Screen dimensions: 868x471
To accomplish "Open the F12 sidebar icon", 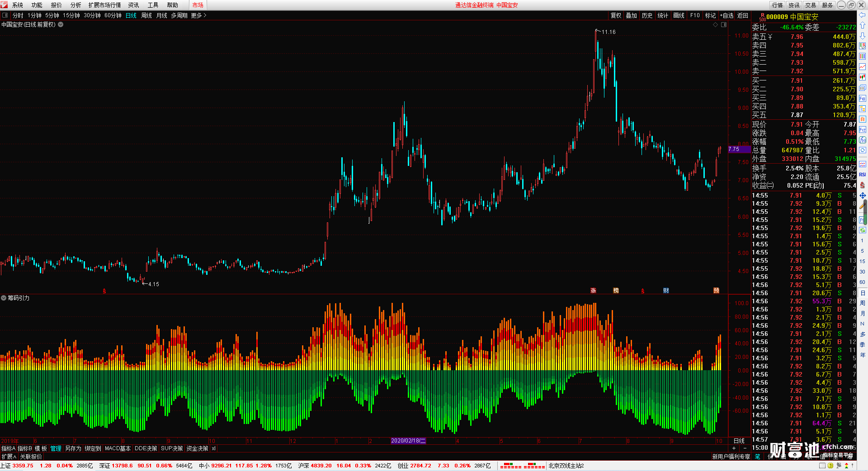I will (x=862, y=130).
